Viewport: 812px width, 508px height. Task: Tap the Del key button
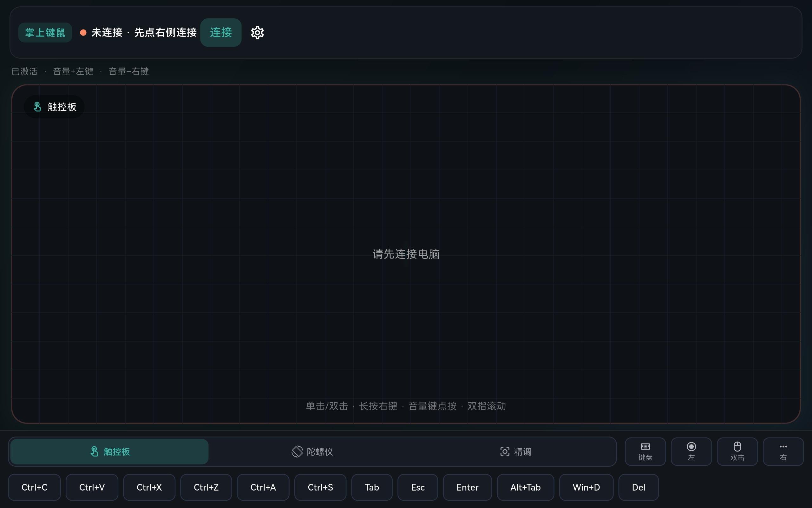pyautogui.click(x=638, y=487)
